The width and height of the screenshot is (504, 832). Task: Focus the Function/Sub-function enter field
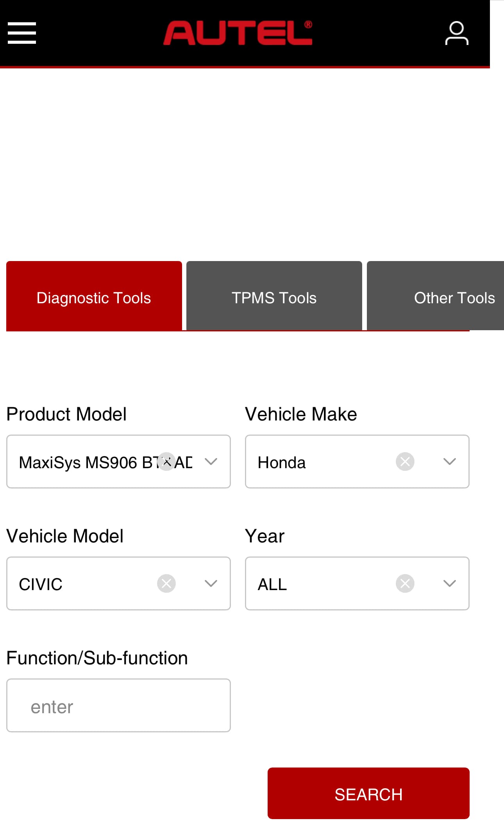118,705
